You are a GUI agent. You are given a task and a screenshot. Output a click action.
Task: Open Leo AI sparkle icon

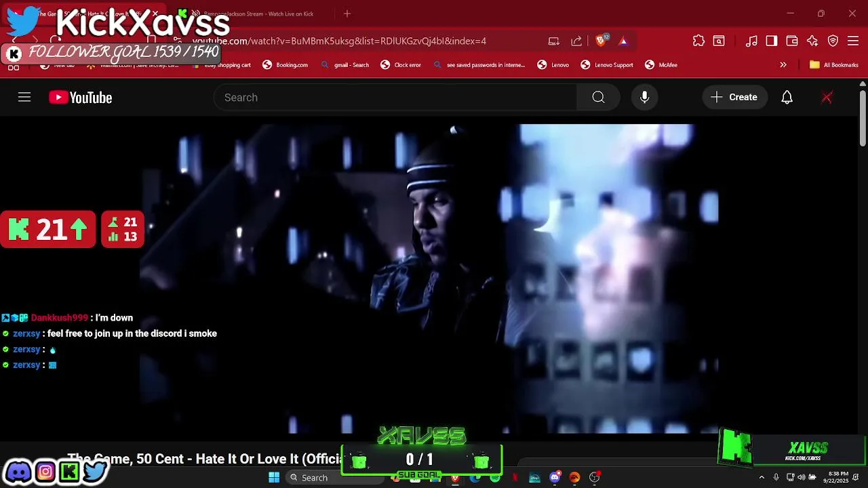tap(812, 41)
